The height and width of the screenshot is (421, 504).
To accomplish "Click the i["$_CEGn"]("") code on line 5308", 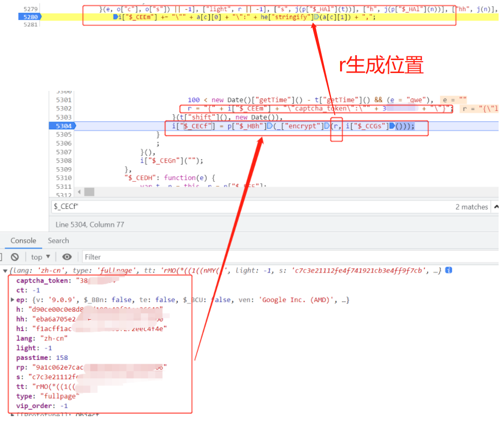I will (171, 161).
